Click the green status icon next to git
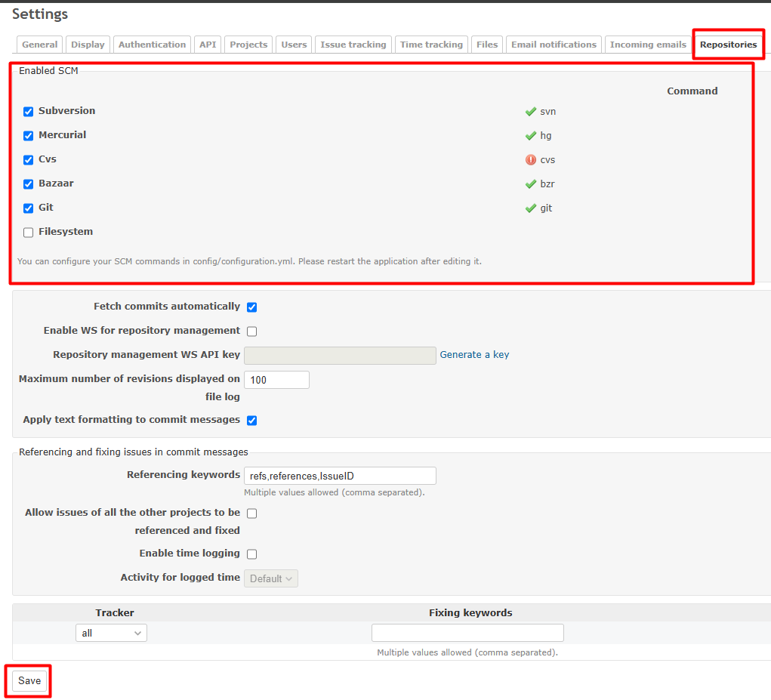This screenshot has width=771, height=700. point(531,208)
